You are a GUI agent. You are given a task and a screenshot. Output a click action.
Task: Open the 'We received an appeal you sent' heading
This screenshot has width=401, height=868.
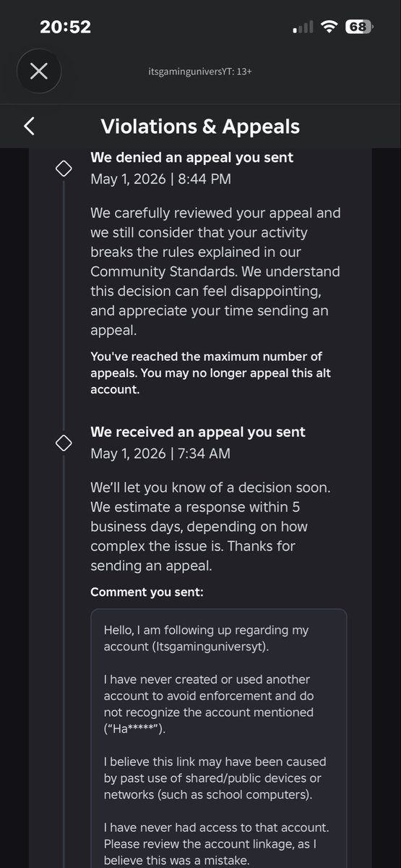(198, 432)
